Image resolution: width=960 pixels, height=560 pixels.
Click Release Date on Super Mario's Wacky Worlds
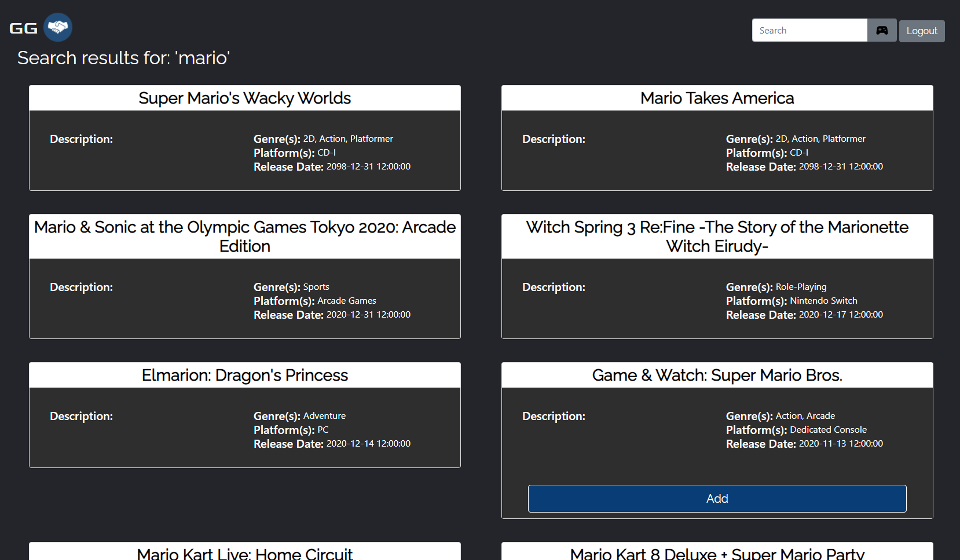pyautogui.click(x=332, y=167)
